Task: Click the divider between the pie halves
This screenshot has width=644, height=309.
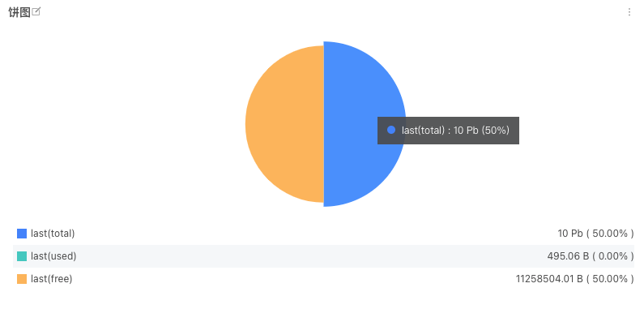Action: click(x=324, y=124)
